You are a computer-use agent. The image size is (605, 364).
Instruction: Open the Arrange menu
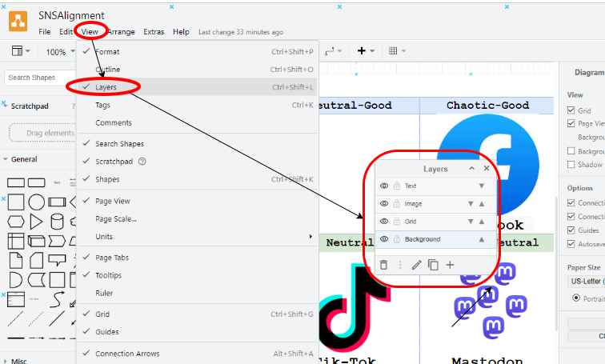point(121,32)
